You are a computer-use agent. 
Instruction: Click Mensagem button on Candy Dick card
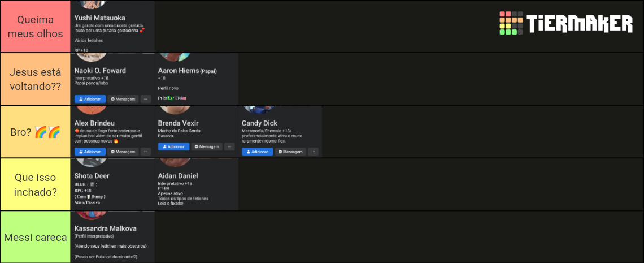pos(290,152)
